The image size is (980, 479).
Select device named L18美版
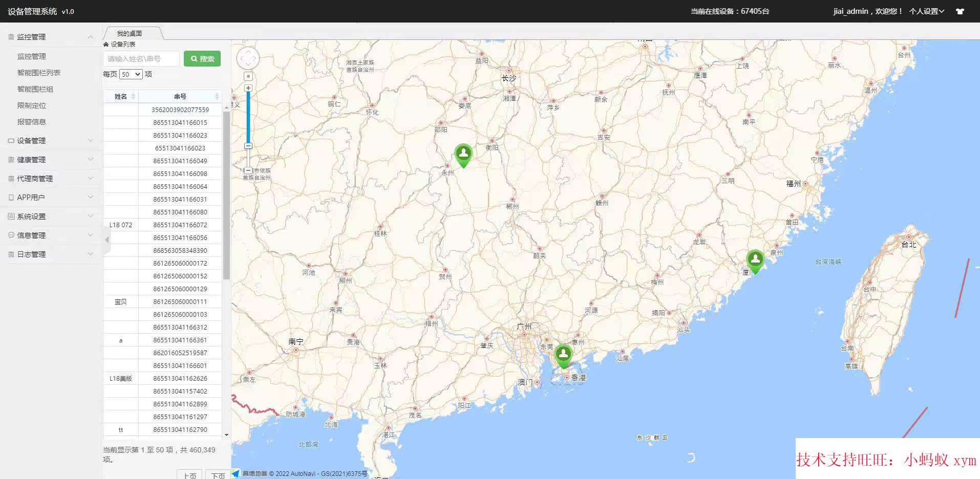(x=163, y=378)
